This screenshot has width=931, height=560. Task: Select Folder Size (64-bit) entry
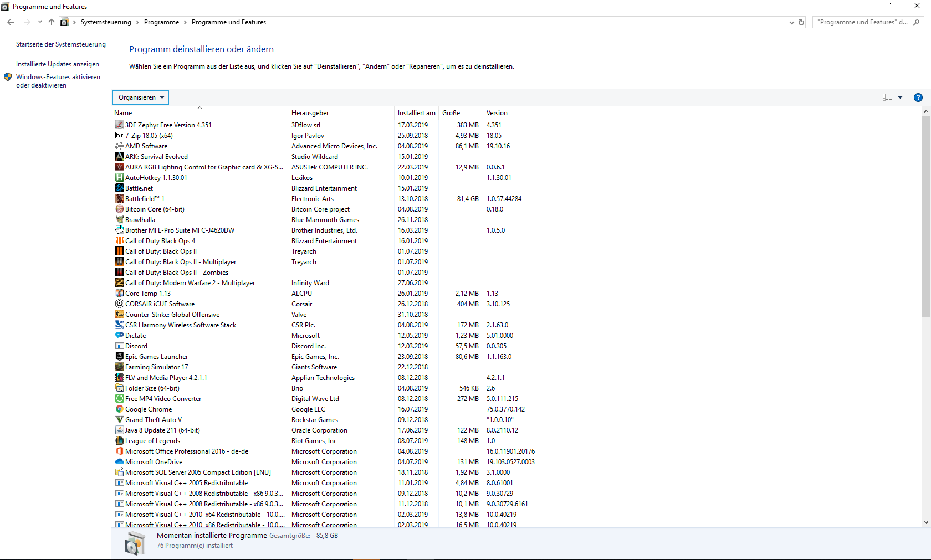coord(333,388)
